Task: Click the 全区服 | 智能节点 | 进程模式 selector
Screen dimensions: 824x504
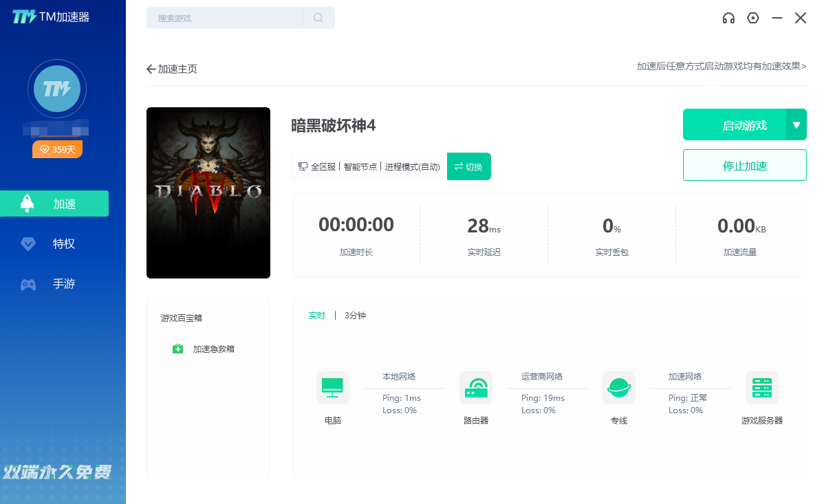Action: (x=369, y=166)
